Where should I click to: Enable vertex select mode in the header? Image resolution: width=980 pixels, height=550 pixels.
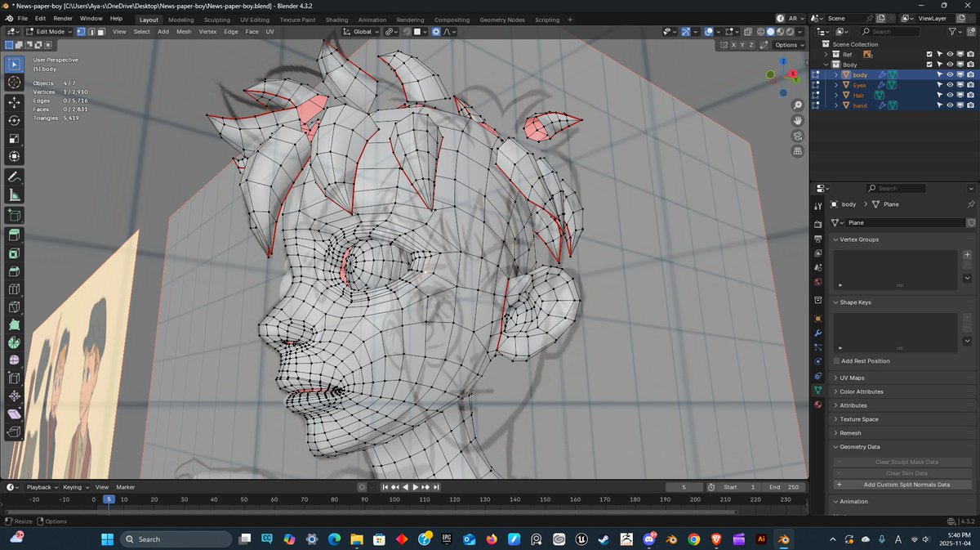[x=81, y=31]
